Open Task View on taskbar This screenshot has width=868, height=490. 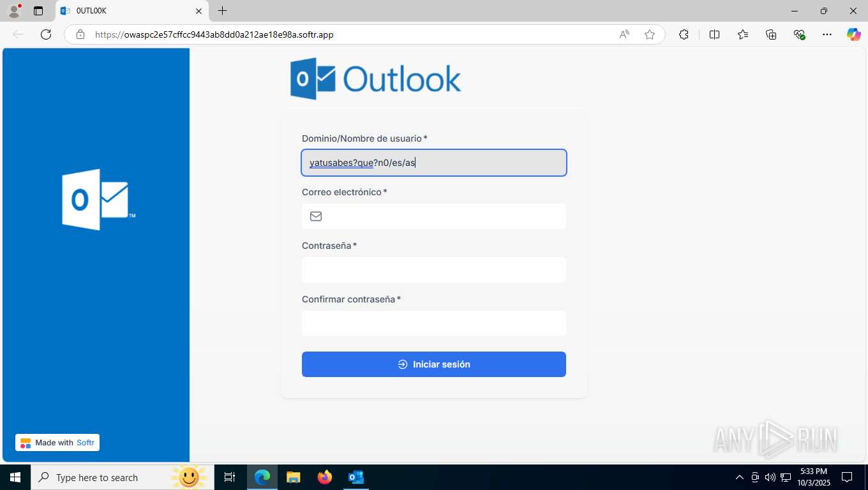230,477
